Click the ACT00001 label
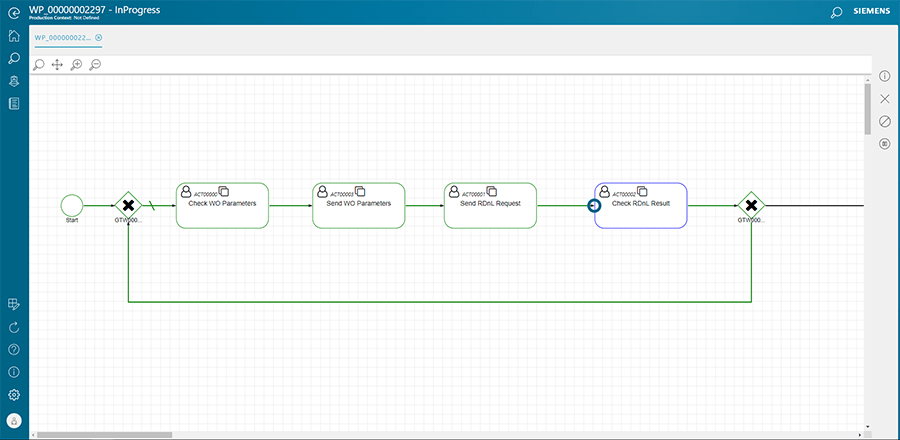 474,194
